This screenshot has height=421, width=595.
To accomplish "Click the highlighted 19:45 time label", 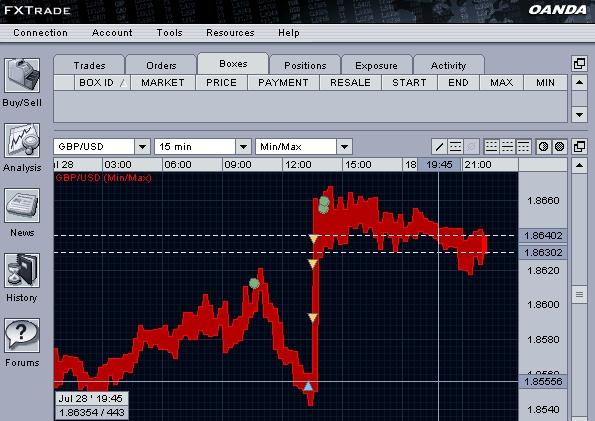I will point(439,165).
